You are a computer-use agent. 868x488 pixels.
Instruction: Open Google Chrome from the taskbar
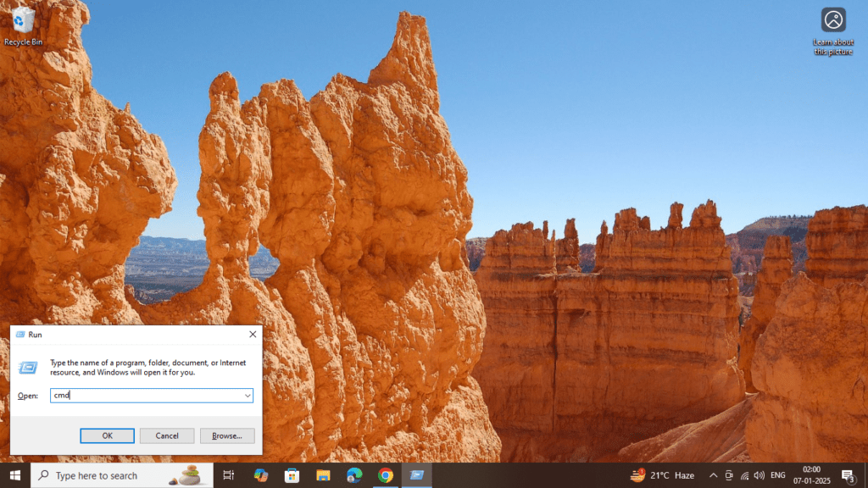[386, 475]
